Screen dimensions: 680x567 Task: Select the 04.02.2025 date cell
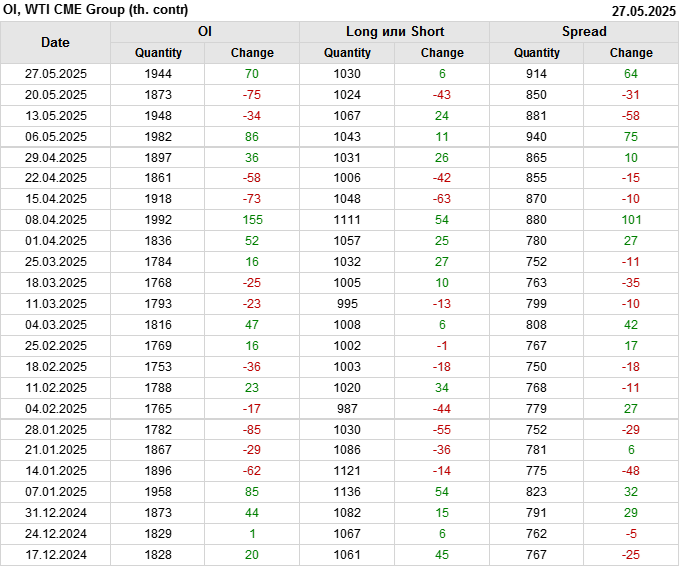[55, 408]
